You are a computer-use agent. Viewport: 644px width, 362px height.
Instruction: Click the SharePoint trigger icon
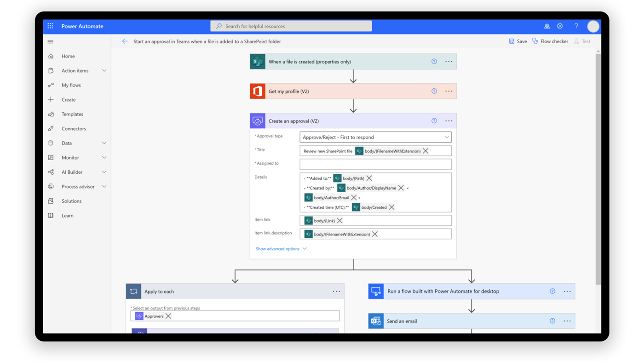coord(258,62)
